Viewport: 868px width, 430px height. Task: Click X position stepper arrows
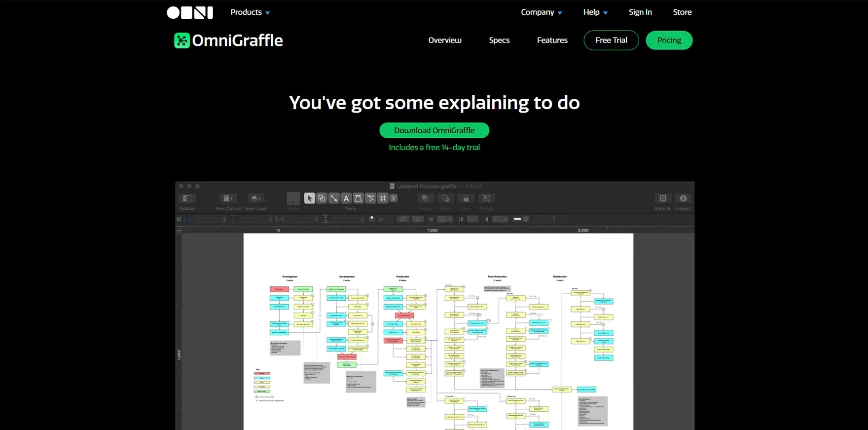point(224,219)
